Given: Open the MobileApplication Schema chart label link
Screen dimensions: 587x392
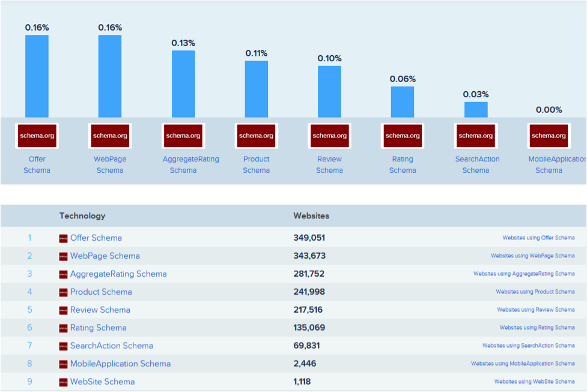Looking at the screenshot, I should click(x=557, y=164).
